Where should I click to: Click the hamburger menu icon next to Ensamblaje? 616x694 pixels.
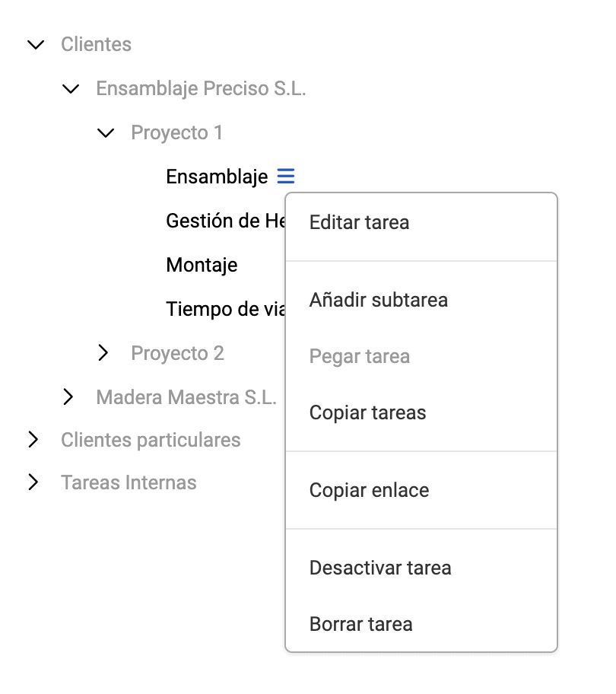point(285,177)
